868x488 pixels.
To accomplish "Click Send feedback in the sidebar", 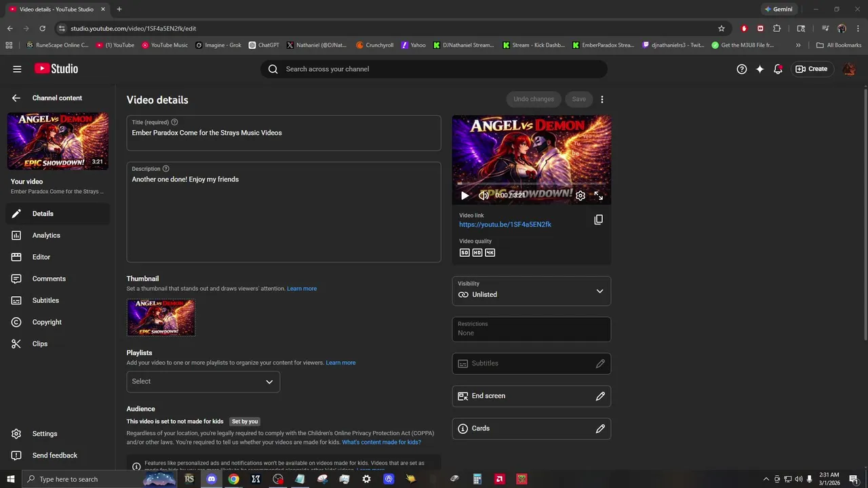I will pyautogui.click(x=58, y=455).
